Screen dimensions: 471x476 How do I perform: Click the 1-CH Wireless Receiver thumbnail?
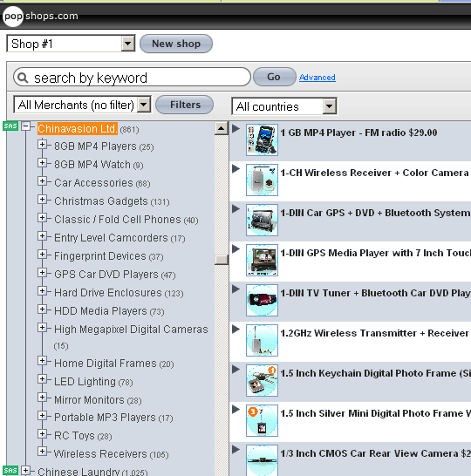pos(262,180)
